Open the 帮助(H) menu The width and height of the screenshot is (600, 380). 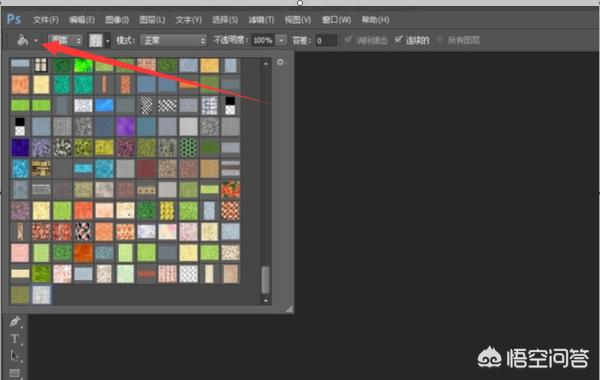point(375,20)
